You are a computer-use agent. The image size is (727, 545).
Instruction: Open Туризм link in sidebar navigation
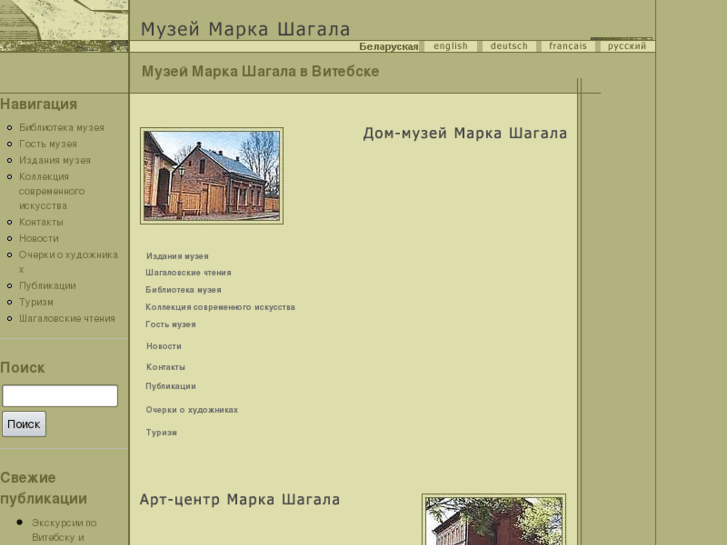tap(36, 302)
